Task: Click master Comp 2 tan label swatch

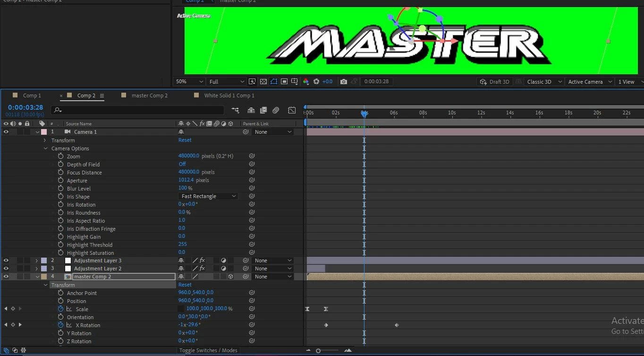Action: 44,277
